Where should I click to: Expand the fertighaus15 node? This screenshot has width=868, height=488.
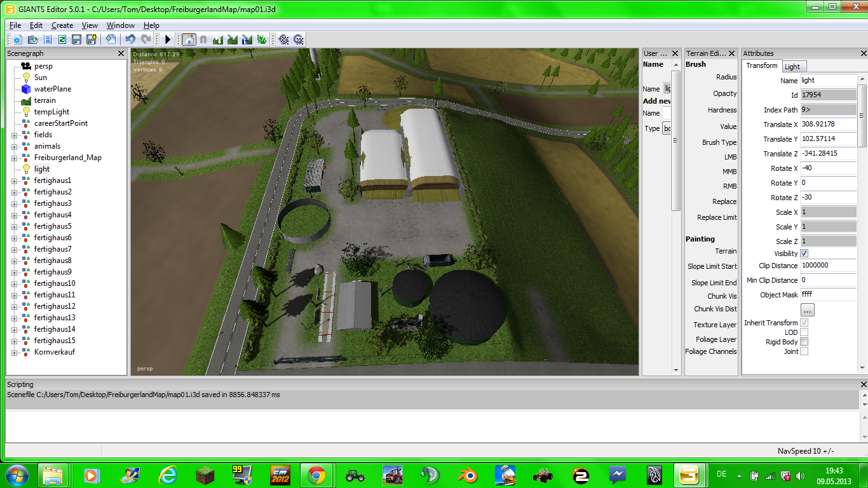tap(15, 341)
